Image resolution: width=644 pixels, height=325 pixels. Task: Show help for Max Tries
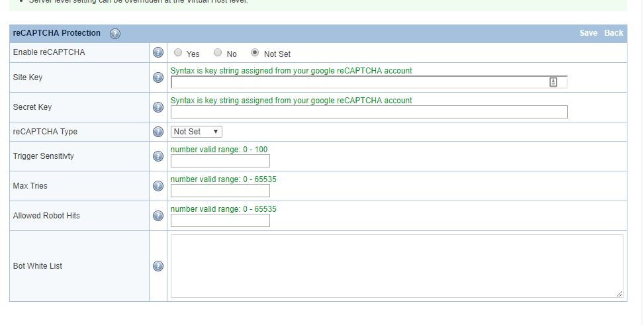[158, 186]
